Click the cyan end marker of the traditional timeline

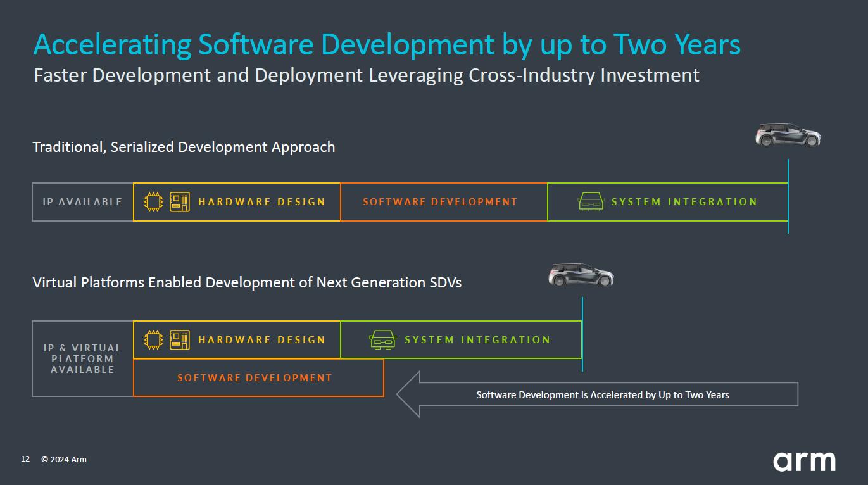pos(788,196)
